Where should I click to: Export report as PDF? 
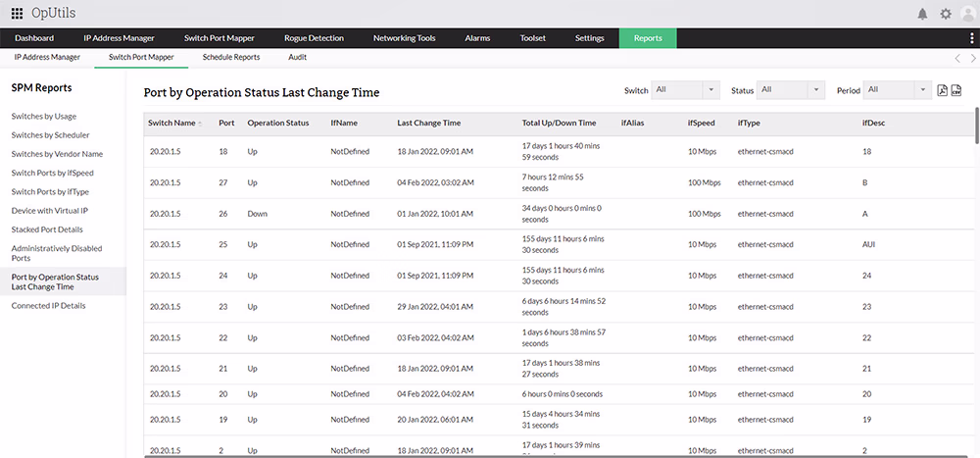coord(942,90)
